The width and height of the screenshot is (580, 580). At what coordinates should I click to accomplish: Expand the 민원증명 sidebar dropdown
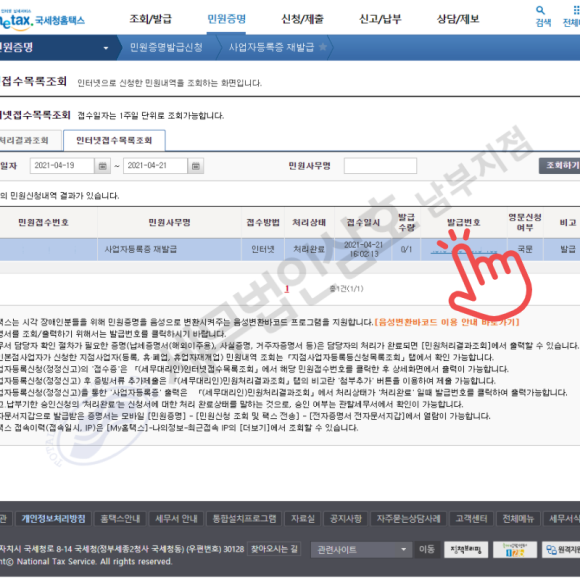point(106,48)
